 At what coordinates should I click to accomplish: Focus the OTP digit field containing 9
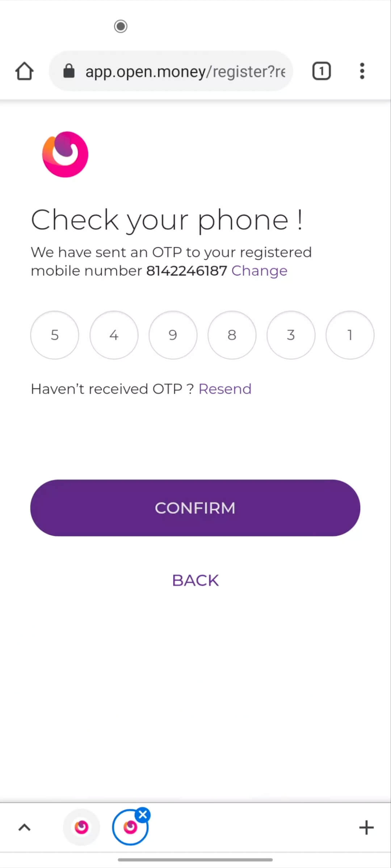173,335
